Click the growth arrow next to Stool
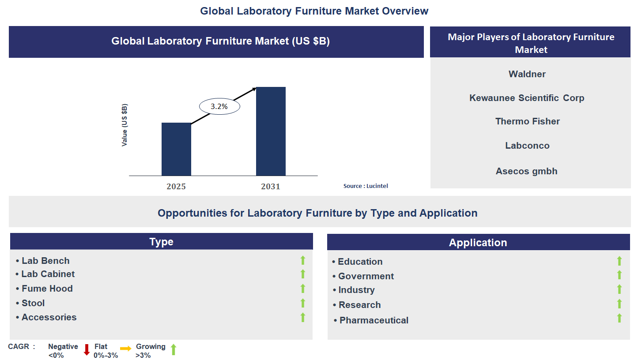Screen dimensions: 638x364 point(302,303)
